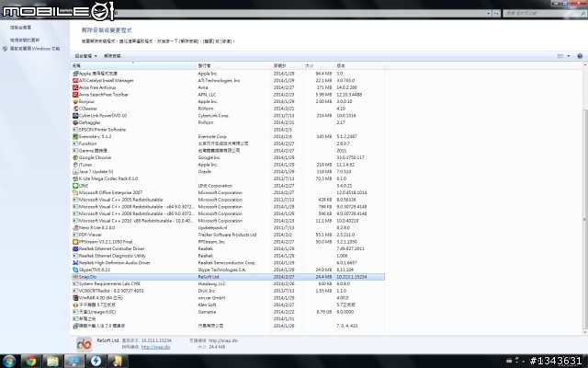This screenshot has width=588, height=368.
Task: Open Control Panel Home link
Action: pos(20,28)
